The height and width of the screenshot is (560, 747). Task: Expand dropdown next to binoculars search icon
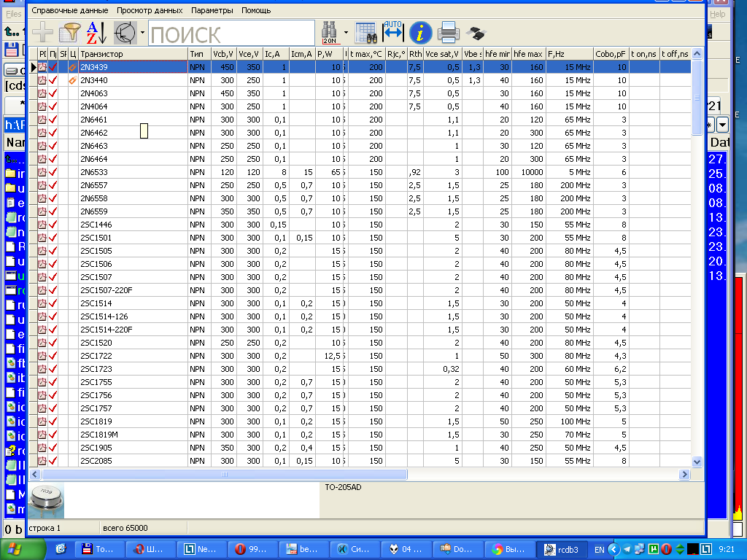[x=346, y=33]
